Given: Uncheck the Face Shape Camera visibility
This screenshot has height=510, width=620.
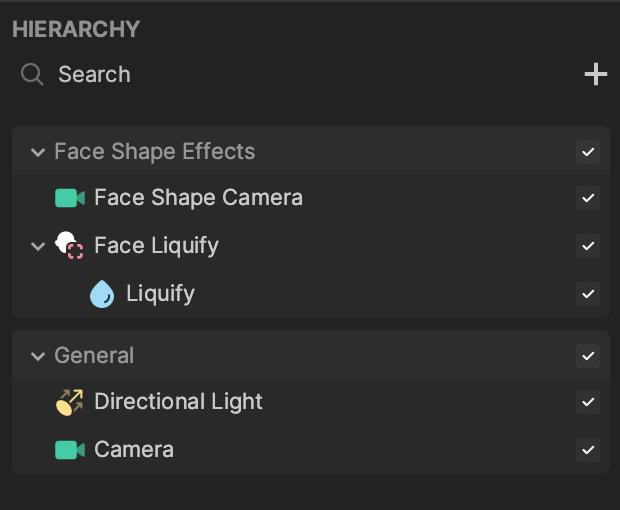Looking at the screenshot, I should (588, 198).
